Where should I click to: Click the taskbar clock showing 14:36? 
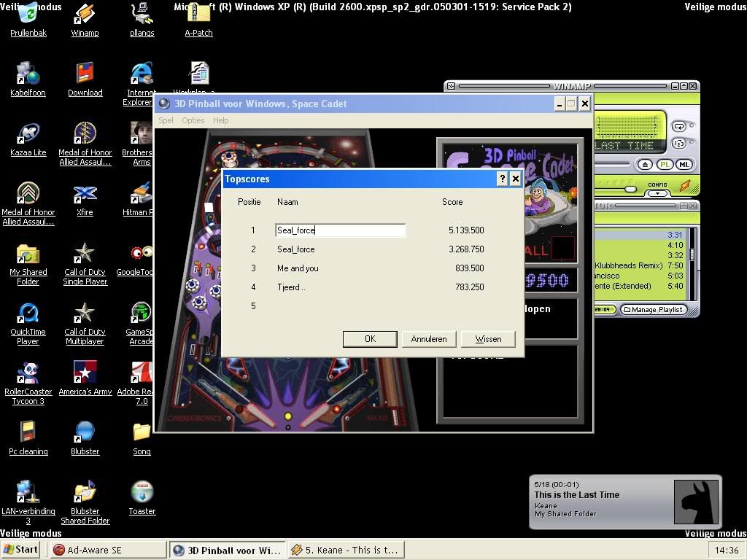click(727, 550)
